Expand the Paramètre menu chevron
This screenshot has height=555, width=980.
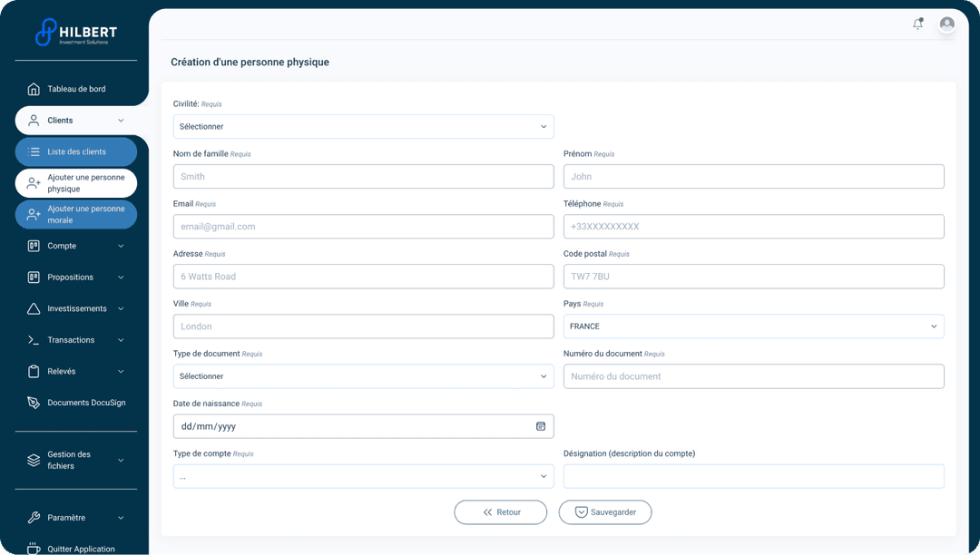tap(121, 518)
